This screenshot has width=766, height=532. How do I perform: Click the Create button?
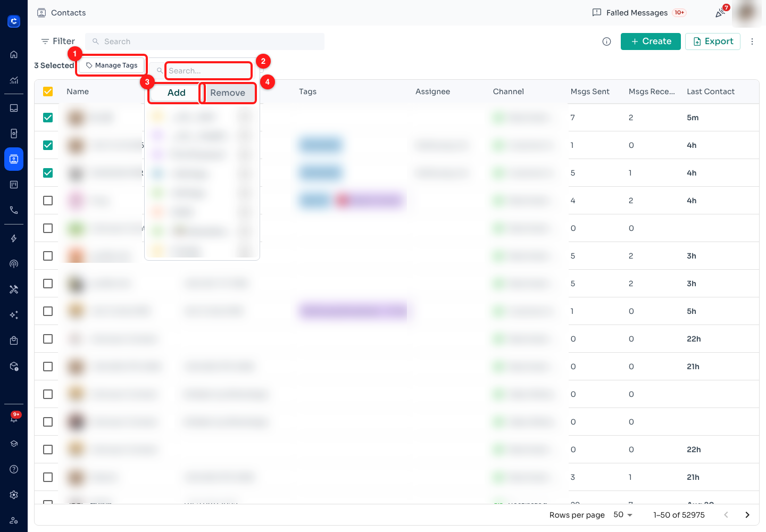(x=651, y=41)
